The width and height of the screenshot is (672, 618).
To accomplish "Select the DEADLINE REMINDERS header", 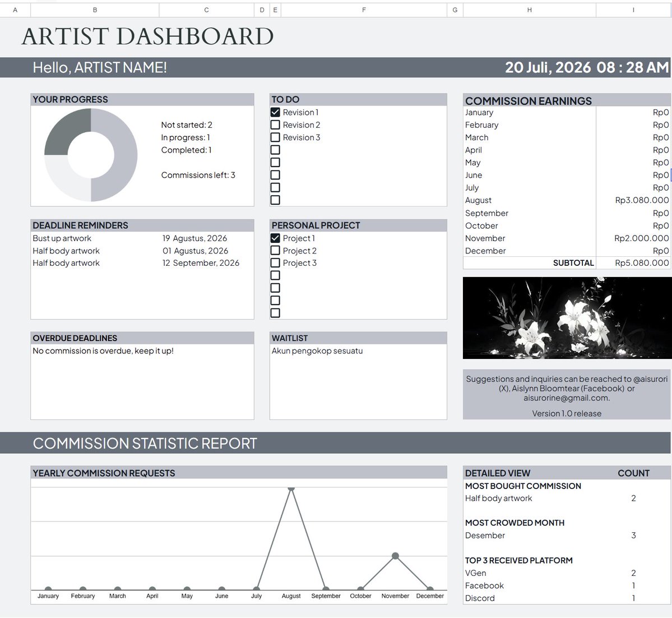I will click(142, 225).
